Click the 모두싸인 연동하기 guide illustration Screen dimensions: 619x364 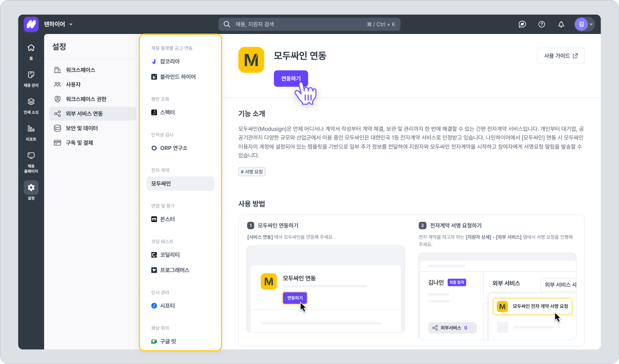click(326, 289)
